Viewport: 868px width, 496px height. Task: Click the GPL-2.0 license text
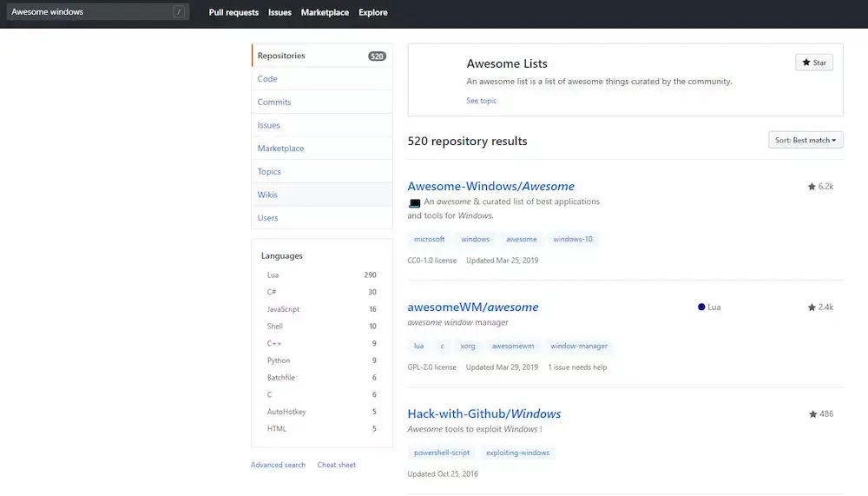pyautogui.click(x=431, y=367)
